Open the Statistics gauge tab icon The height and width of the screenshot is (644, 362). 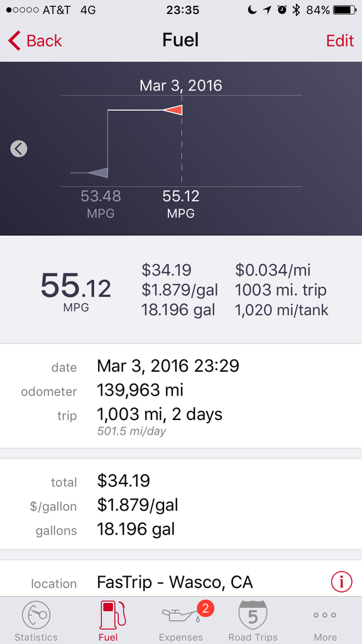click(x=36, y=616)
